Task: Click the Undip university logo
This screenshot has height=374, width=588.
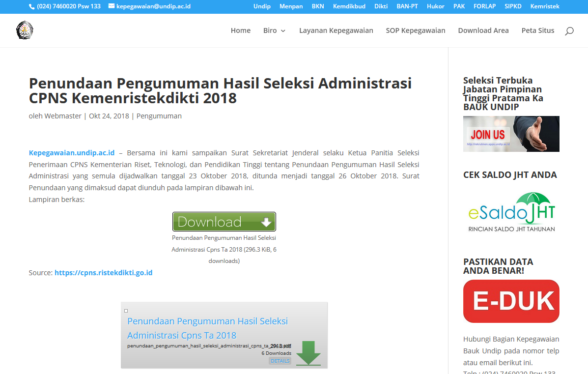Action: coord(25,30)
